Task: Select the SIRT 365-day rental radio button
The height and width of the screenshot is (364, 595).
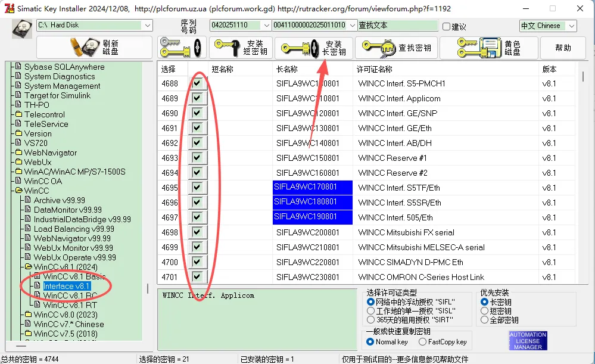Action: [370, 319]
